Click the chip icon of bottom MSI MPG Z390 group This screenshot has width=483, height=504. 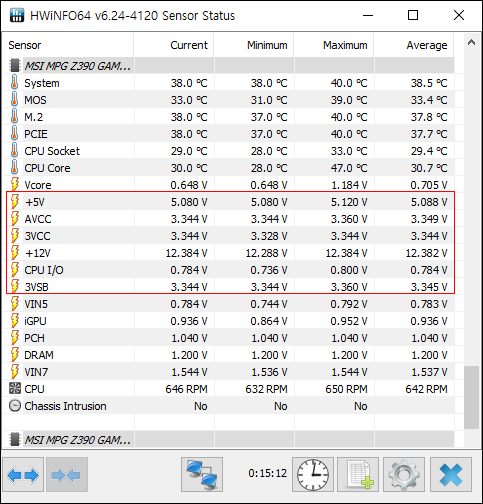coord(15,439)
